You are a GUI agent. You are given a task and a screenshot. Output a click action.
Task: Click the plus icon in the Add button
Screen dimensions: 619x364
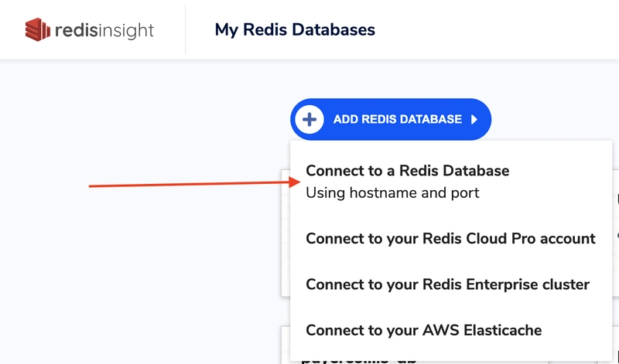(309, 120)
